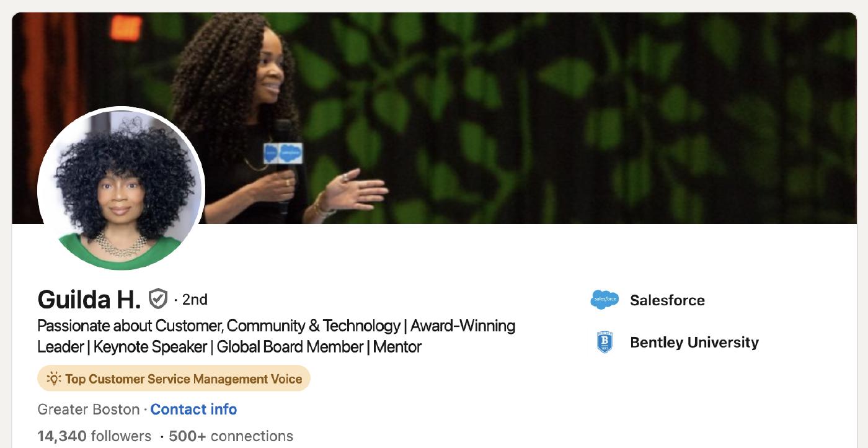This screenshot has width=868, height=448.
Task: Click the lightbulb icon in the Top Voice badge
Action: pos(54,379)
